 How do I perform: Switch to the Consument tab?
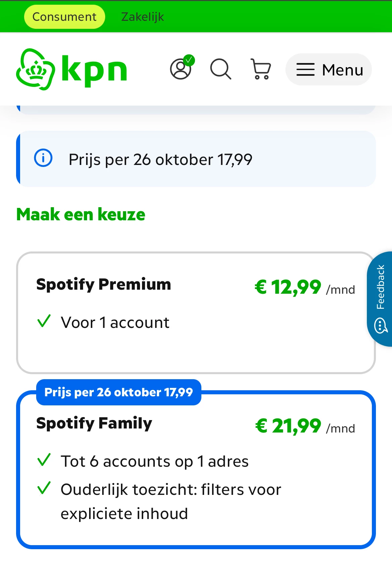(x=64, y=17)
